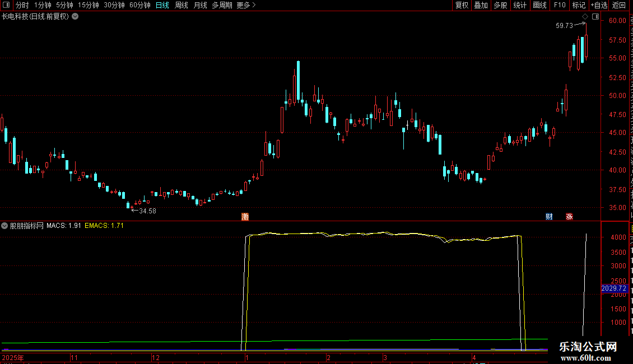
Task: Expand the 更多 more periods menu
Action: (246, 5)
